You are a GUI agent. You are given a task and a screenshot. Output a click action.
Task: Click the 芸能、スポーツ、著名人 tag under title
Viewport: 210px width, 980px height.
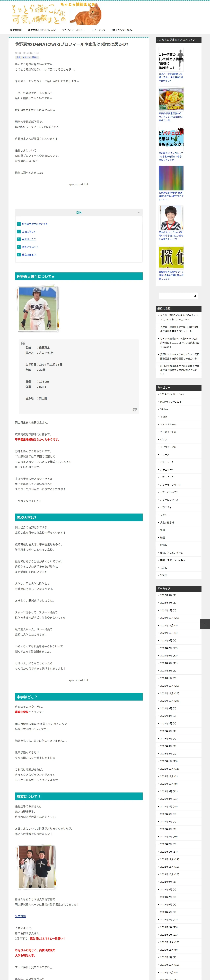coord(27,57)
